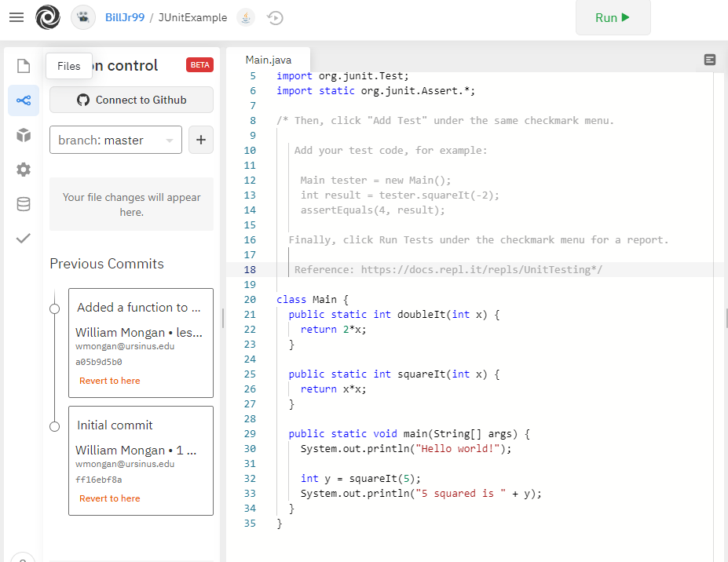Click 'public static int doubleIt(int x)' line
The height and width of the screenshot is (562, 728).
click(x=394, y=314)
